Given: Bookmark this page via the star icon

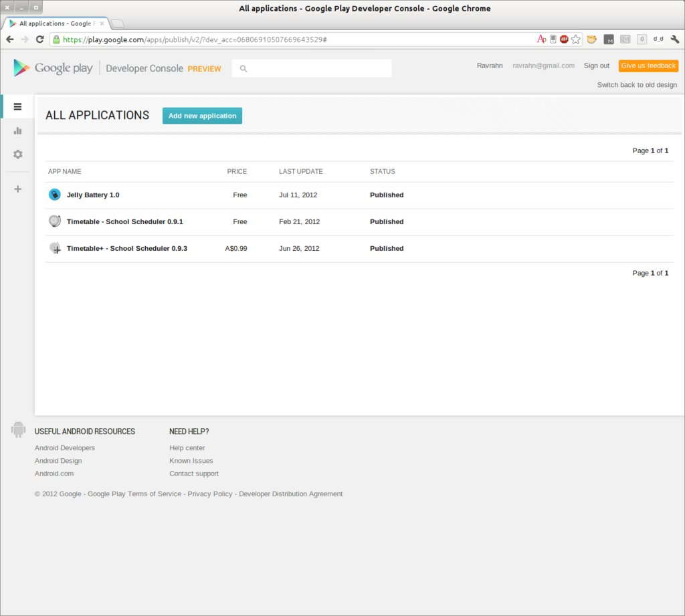Looking at the screenshot, I should pyautogui.click(x=575, y=39).
